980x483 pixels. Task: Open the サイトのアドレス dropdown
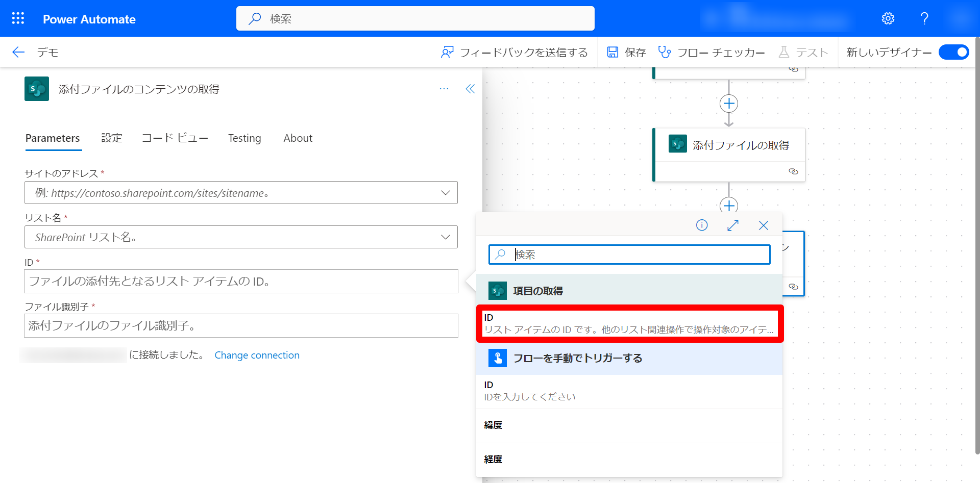(x=445, y=193)
